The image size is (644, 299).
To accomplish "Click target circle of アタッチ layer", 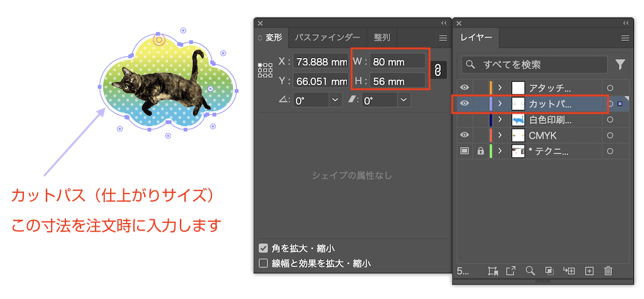I will [x=610, y=88].
